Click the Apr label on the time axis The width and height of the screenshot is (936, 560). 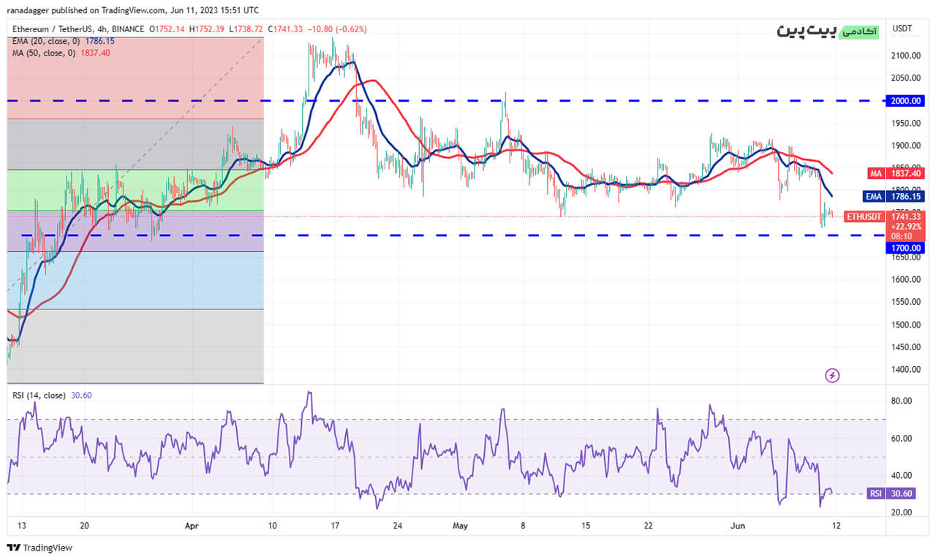click(x=192, y=526)
